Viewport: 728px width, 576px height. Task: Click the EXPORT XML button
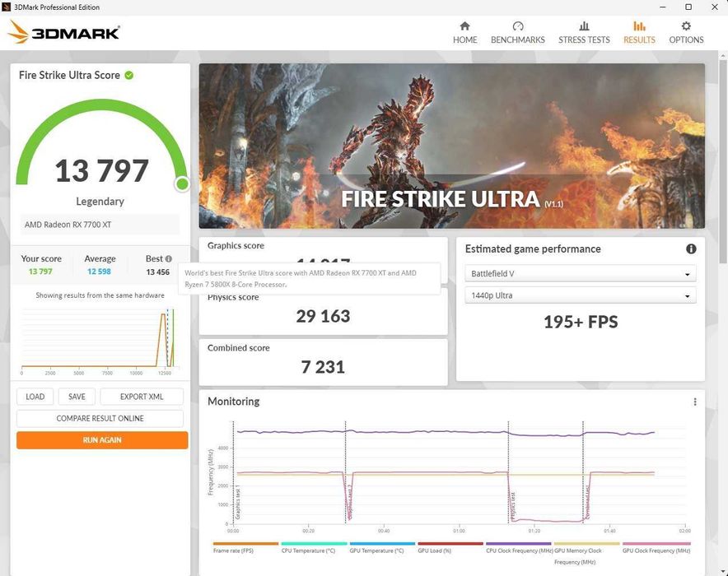[142, 397]
